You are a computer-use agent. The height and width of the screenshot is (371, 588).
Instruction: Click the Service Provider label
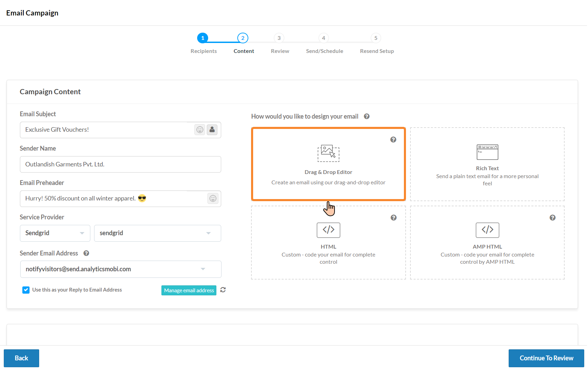[x=42, y=217]
